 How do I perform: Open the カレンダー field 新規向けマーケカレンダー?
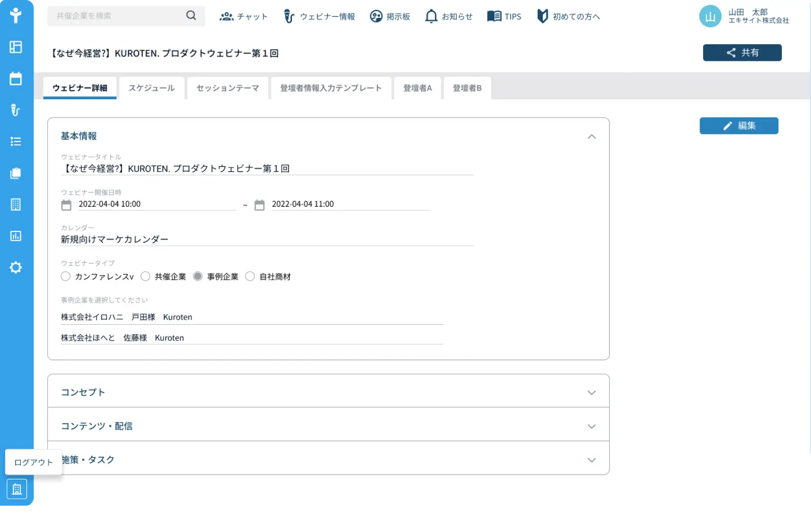(267, 240)
